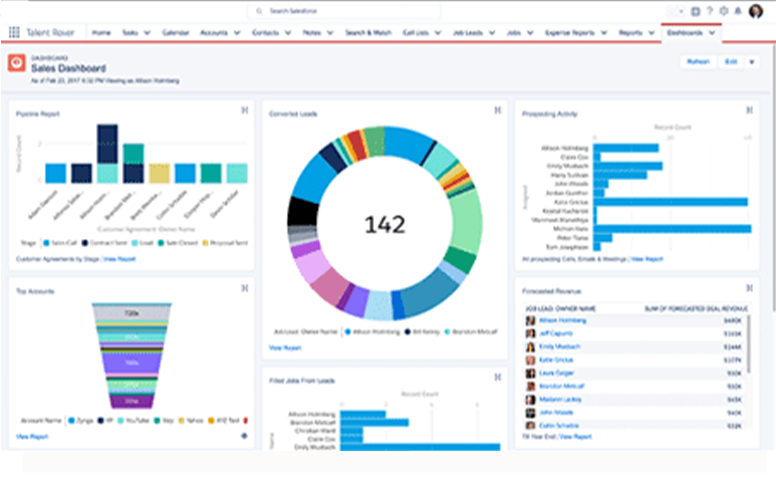Open Dashboards tab dropdown arrow
Screen dimensions: 776x494
(712, 33)
